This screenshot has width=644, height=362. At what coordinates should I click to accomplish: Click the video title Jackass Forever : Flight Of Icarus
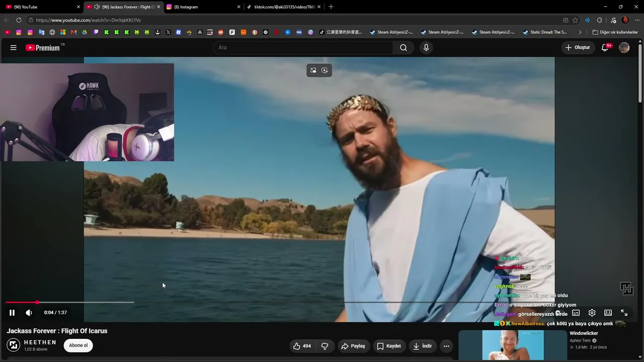[x=57, y=331]
